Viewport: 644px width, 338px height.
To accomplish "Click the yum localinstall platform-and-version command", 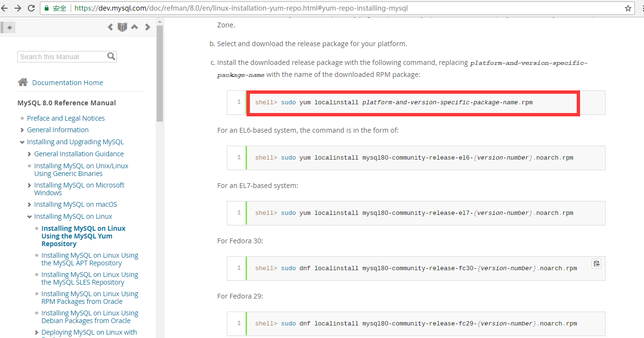I will (x=394, y=102).
